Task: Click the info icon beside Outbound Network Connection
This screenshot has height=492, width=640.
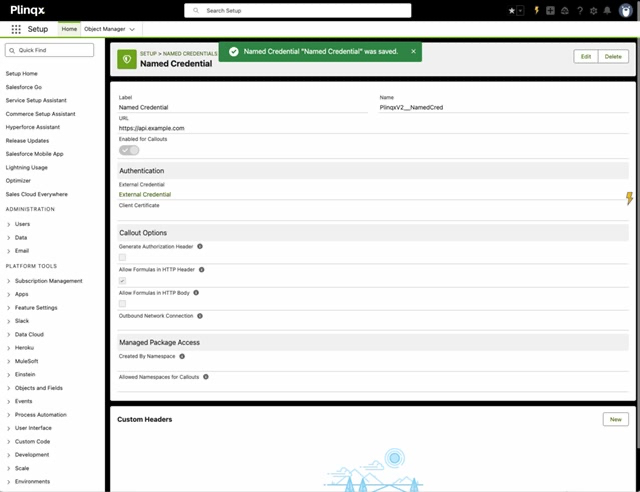Action: 200,316
